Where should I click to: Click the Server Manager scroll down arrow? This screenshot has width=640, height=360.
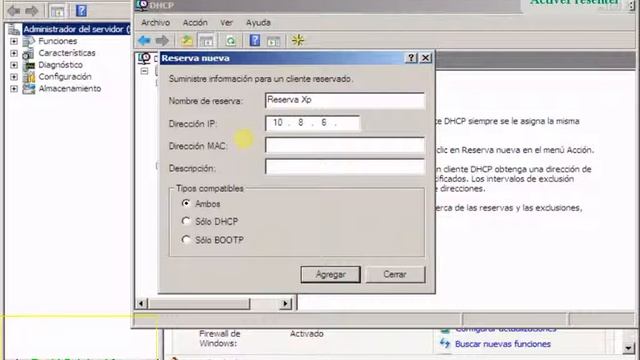click(x=629, y=348)
